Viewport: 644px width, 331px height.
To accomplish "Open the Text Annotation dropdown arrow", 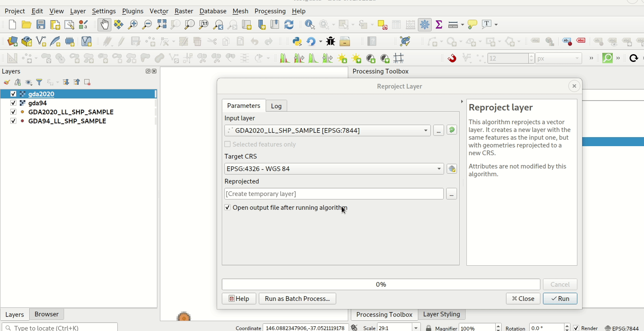I will (x=496, y=25).
